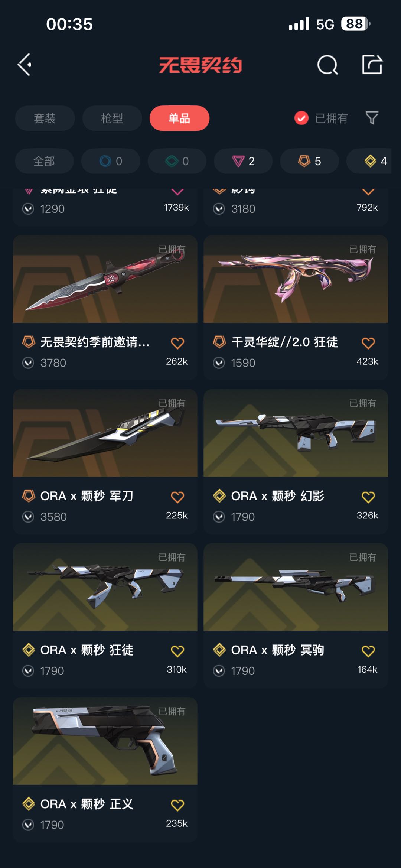401x868 pixels.
Task: Tap the back arrow icon
Action: tap(25, 65)
